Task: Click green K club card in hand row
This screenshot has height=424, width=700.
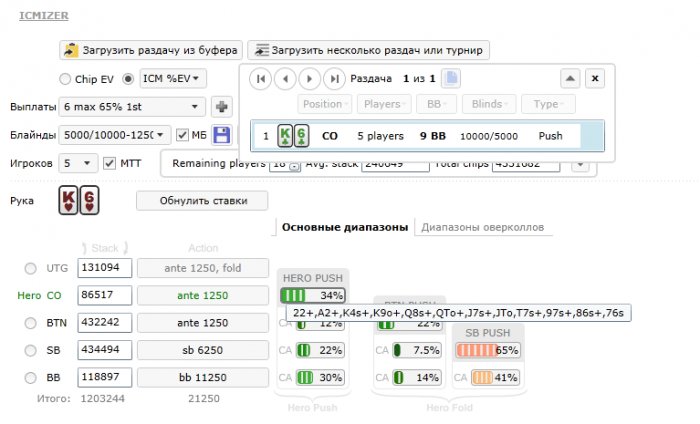Action: (285, 136)
